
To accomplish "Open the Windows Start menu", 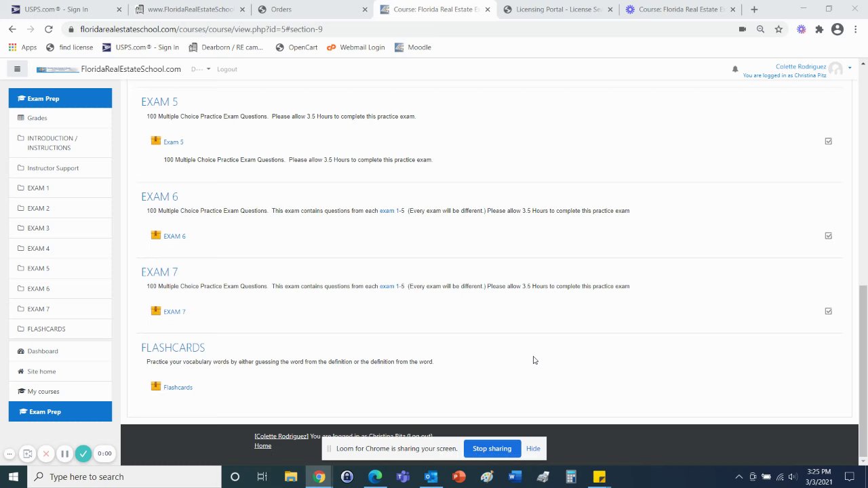I will tap(14, 476).
